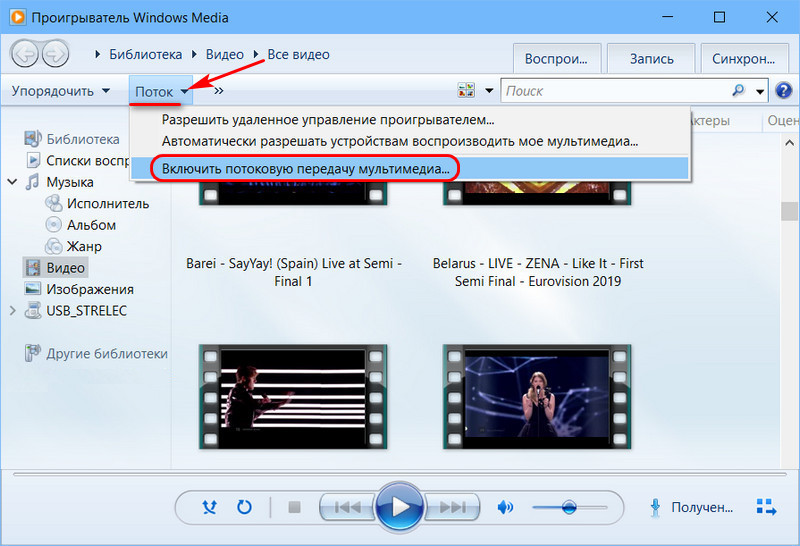Skip to the next track
This screenshot has width=800, height=546.
452,507
